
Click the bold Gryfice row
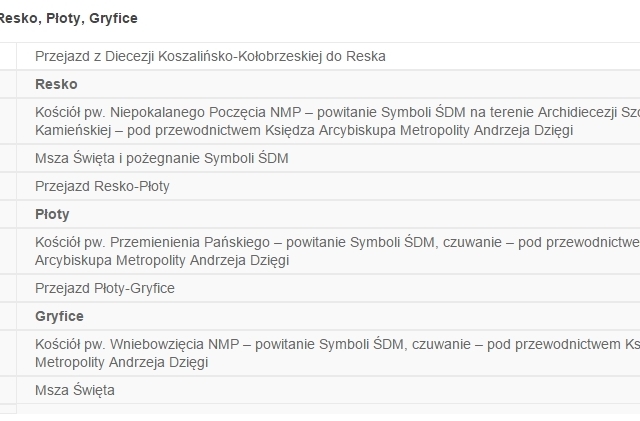point(328,316)
